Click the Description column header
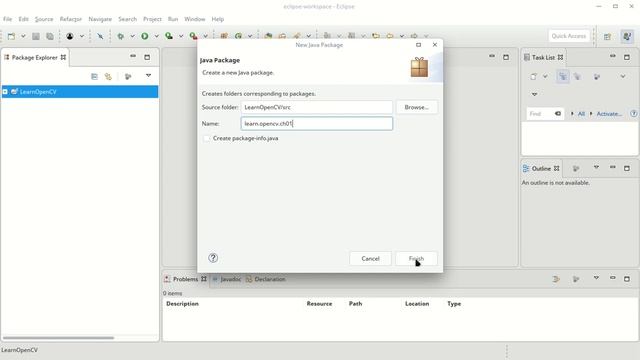The width and height of the screenshot is (640, 360). coord(182,304)
